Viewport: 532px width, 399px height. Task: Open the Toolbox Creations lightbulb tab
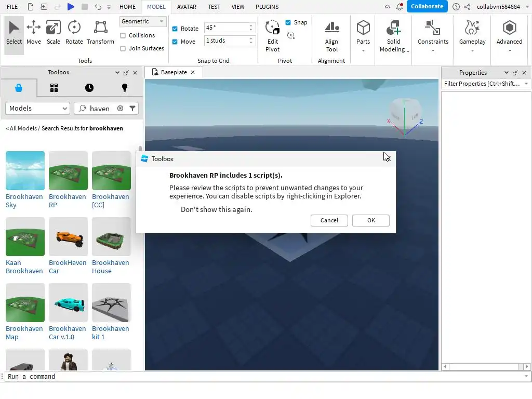125,88
